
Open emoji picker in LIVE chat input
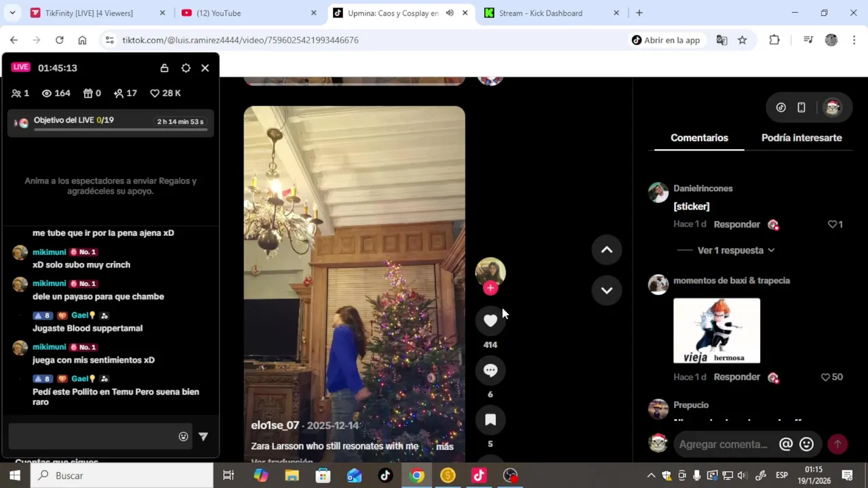point(183,436)
